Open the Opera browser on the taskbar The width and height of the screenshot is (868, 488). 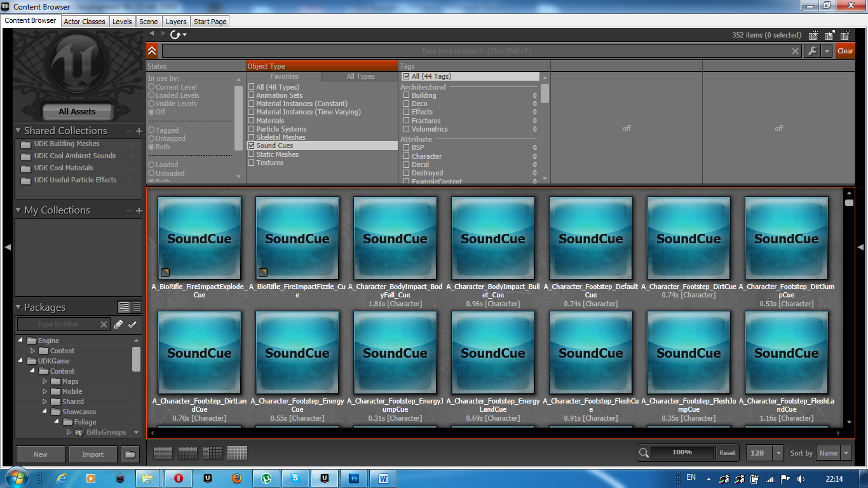pos(179,478)
